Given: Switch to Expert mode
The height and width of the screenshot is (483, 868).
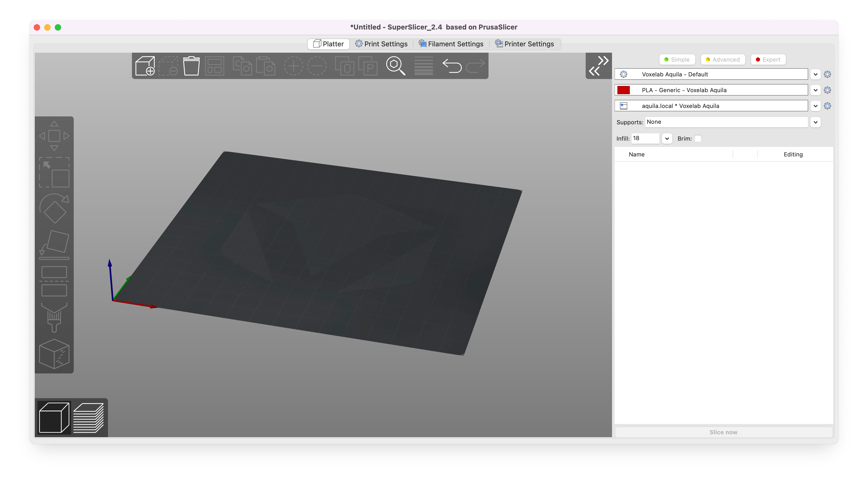Looking at the screenshot, I should 768,59.
